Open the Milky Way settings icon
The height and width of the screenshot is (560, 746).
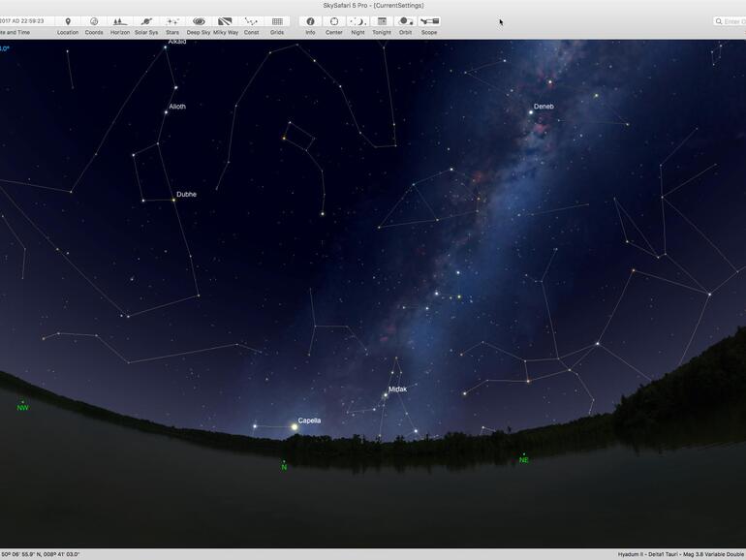pyautogui.click(x=225, y=21)
